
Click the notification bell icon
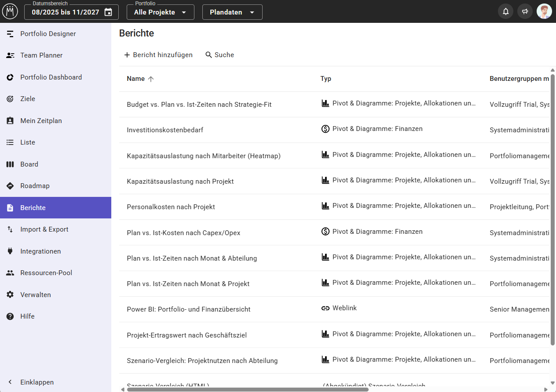pos(505,12)
